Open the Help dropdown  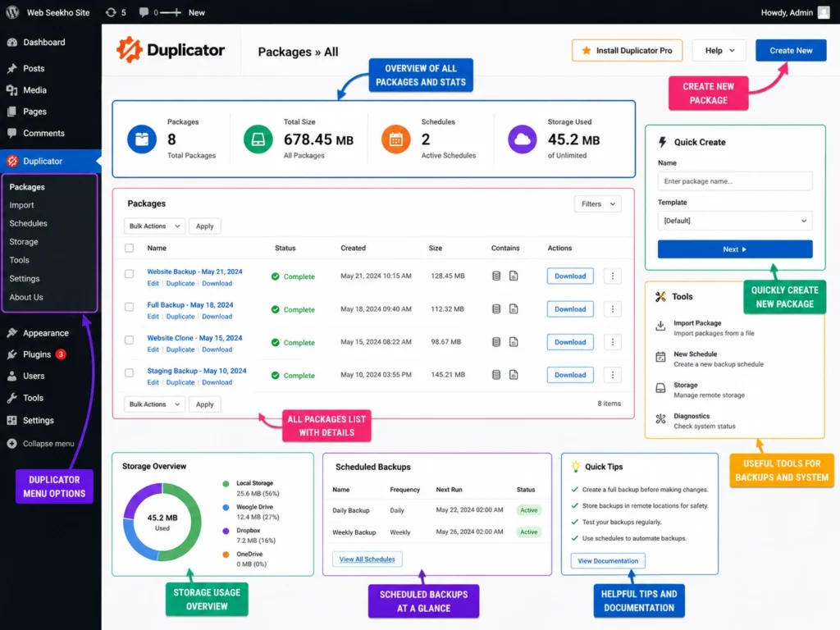tap(719, 50)
